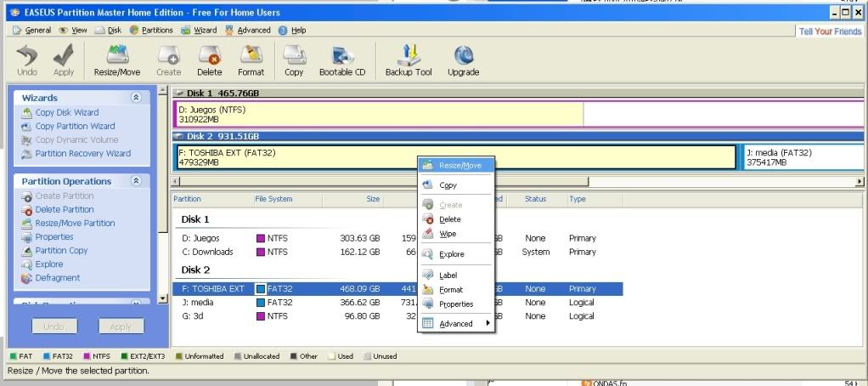This screenshot has height=386, width=868.
Task: Click sidebar scrollbar down arrow
Action: click(163, 299)
